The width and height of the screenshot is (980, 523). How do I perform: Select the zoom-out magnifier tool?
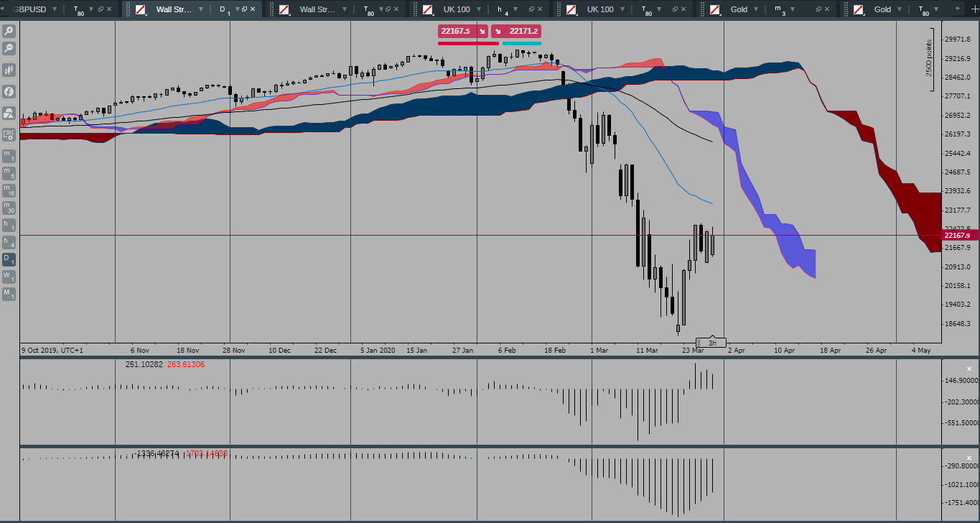[x=9, y=49]
